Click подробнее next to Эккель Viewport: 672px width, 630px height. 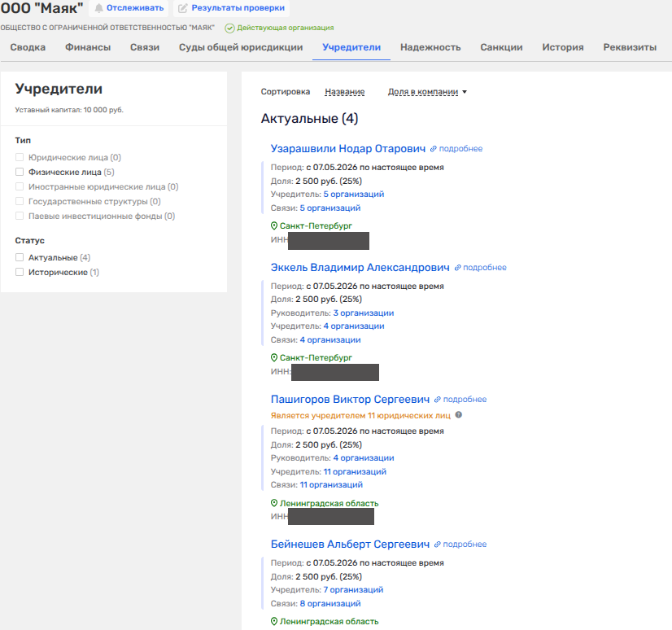[485, 268]
